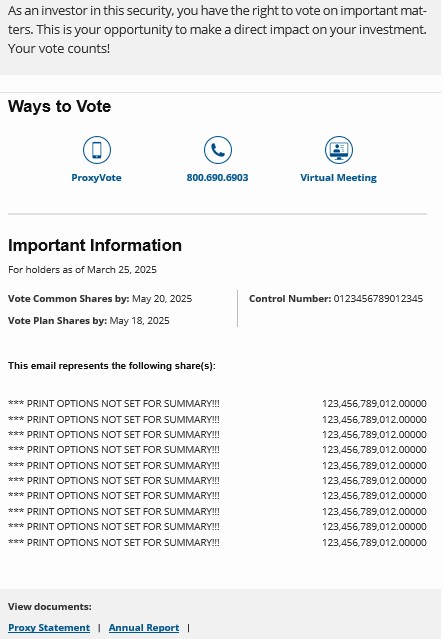Click the Vote Common Shares by date
This screenshot has height=639, width=443.
pos(162,299)
